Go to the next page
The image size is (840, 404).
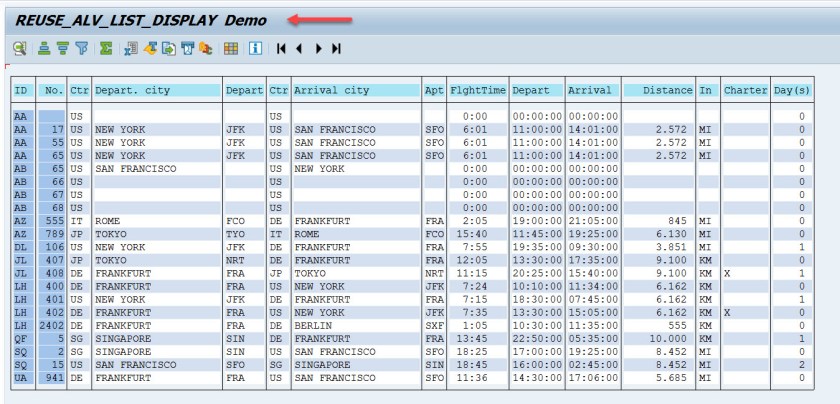(x=318, y=49)
